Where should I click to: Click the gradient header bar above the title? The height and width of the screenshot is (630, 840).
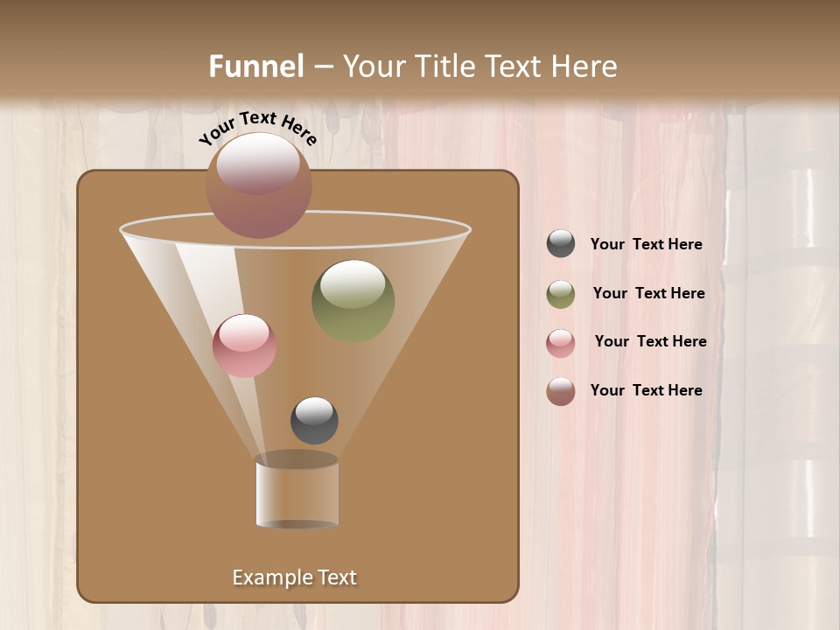click(420, 22)
